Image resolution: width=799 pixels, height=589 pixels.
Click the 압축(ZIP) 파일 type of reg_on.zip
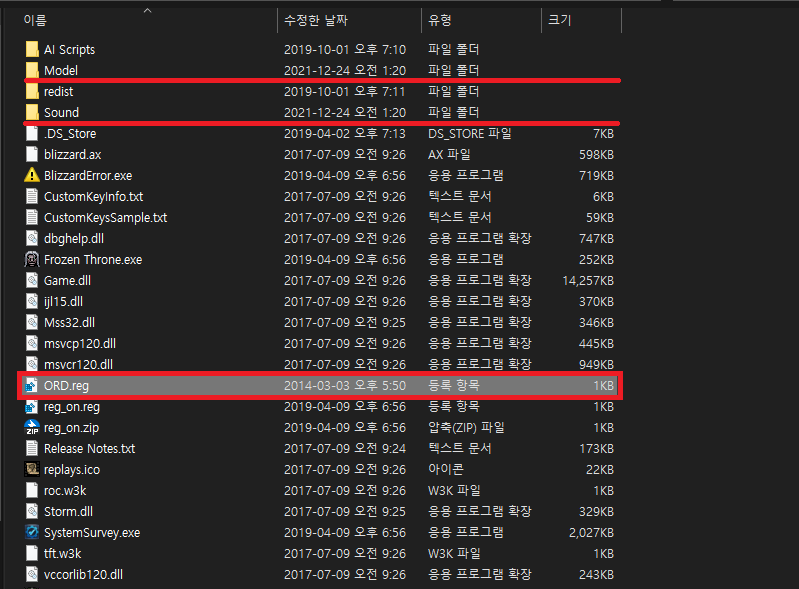(x=466, y=427)
